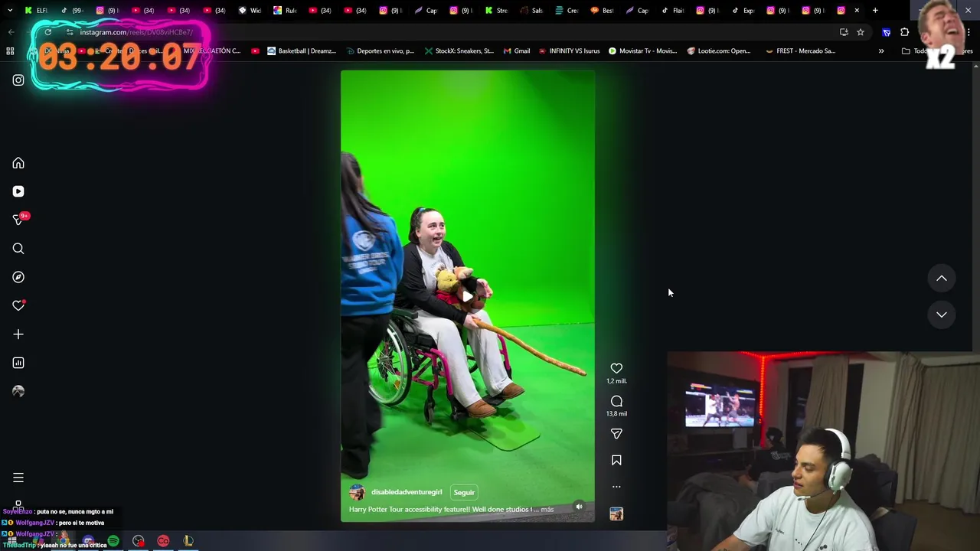Open the 'Basketball | Dreamz...' bookmark

pos(301,51)
